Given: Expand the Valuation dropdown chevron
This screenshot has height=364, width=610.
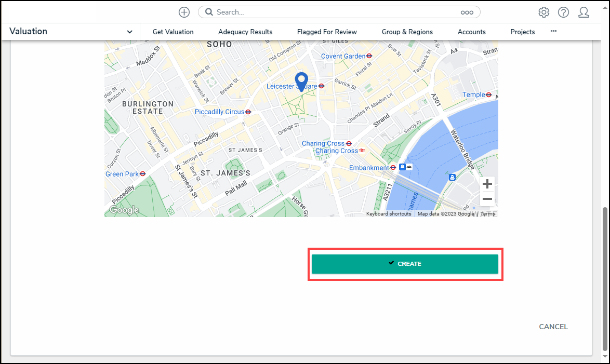Looking at the screenshot, I should [129, 32].
